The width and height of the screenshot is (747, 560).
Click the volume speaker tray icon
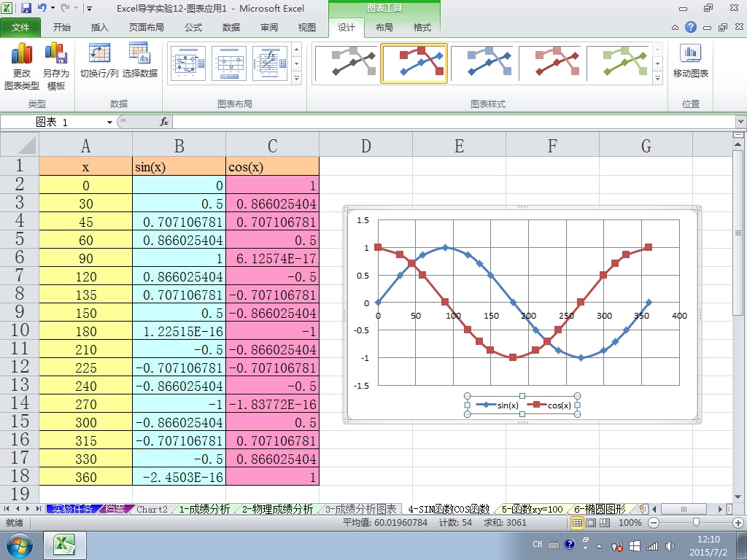pos(670,545)
